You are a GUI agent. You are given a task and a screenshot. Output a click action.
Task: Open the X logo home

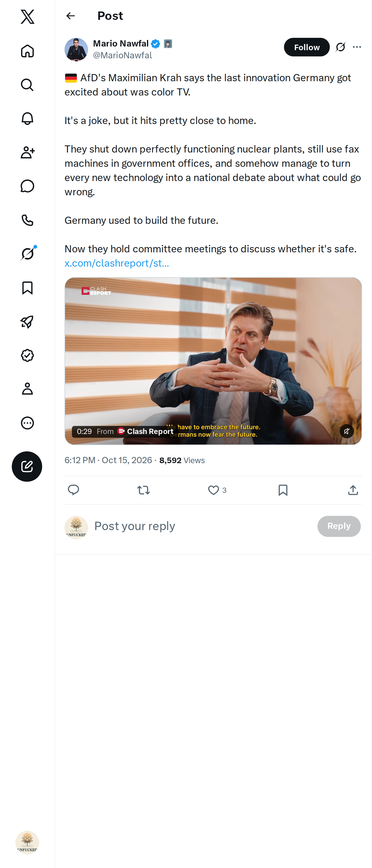(27, 16)
